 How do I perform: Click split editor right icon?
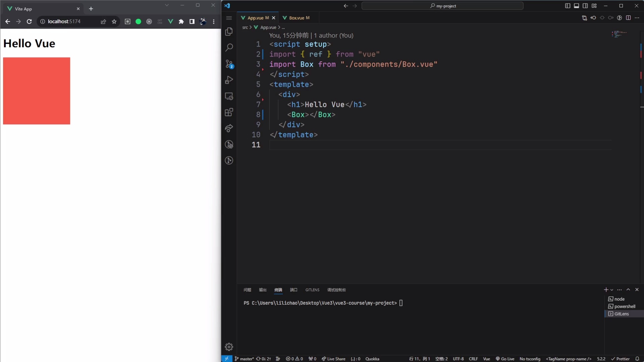tap(628, 18)
